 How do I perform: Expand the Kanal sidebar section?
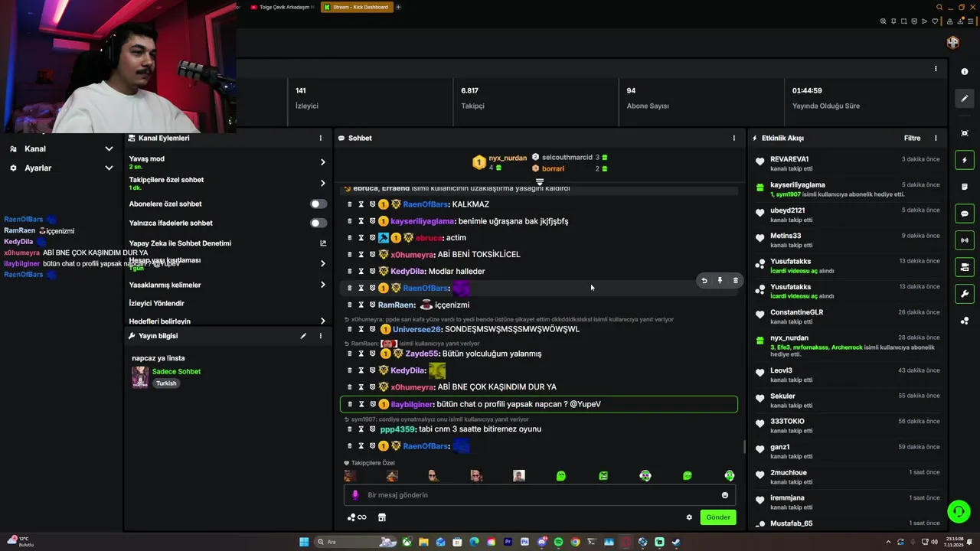point(109,149)
